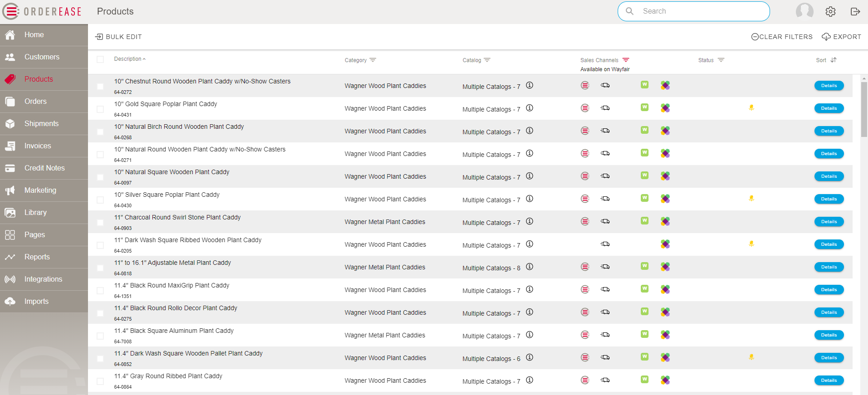Click CLEAR FILTERS
The height and width of the screenshot is (395, 868).
coord(782,37)
